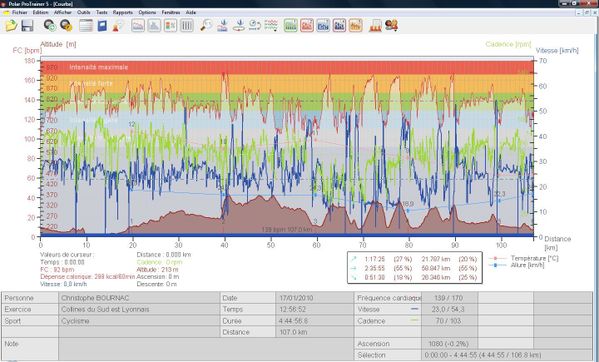Click the Intensité maximale red zone label
This screenshot has height=362, width=599.
[99, 67]
